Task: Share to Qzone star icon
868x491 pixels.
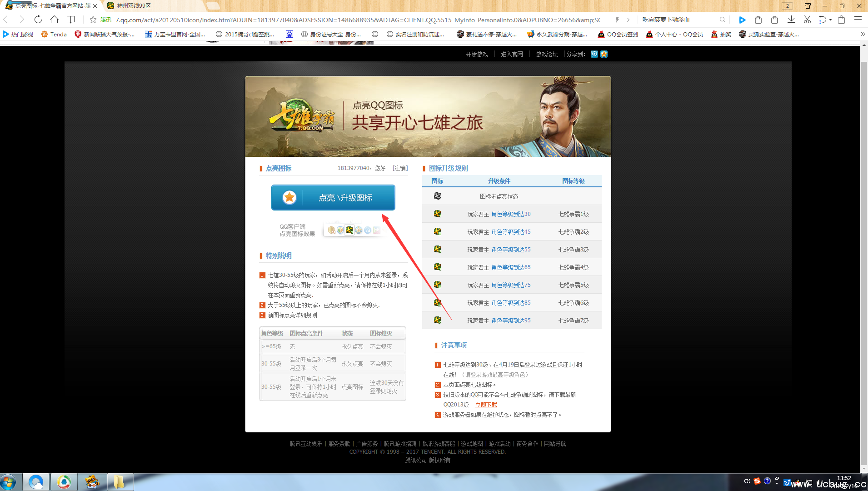Action: click(x=604, y=54)
